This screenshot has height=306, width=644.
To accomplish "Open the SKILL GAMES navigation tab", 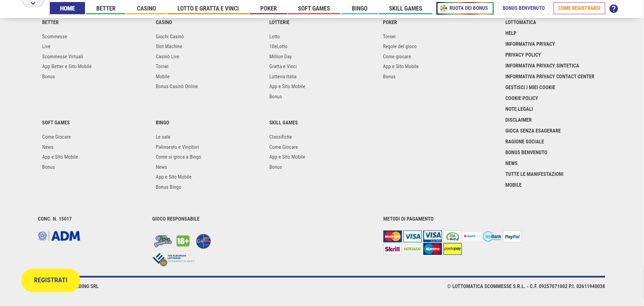I will [x=405, y=8].
